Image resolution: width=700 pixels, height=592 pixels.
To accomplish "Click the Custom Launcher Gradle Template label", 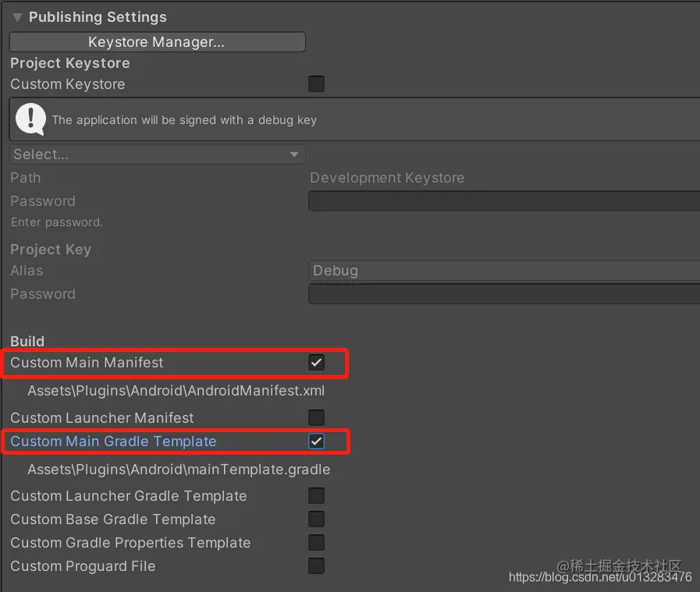I will click(x=129, y=495).
